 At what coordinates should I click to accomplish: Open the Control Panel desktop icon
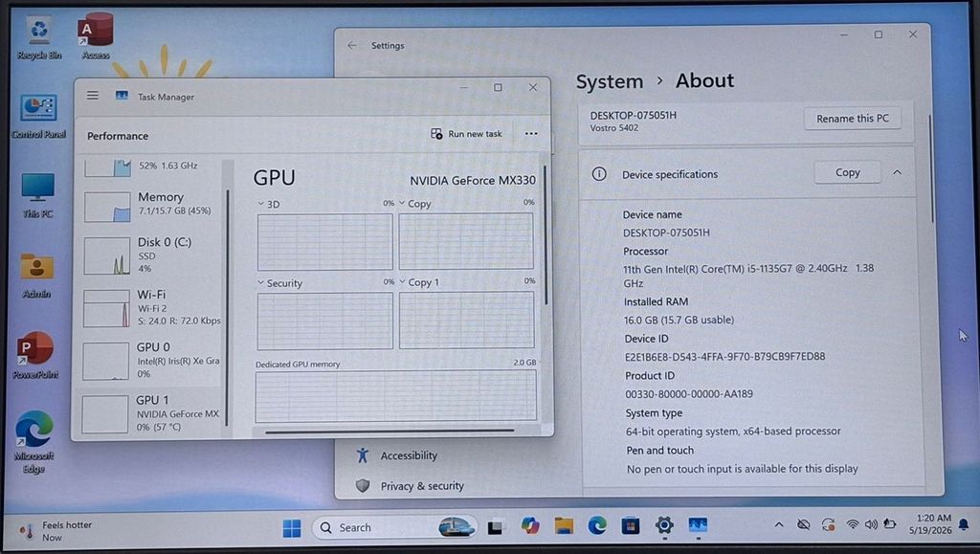[38, 116]
